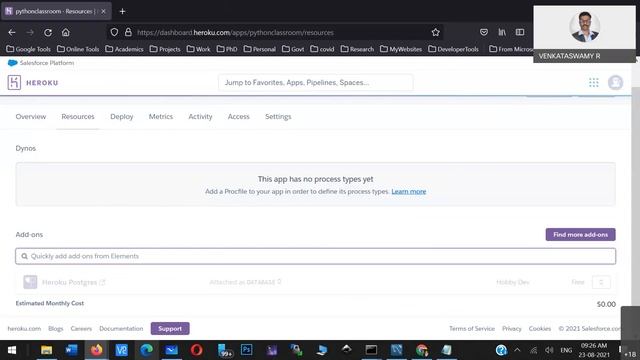This screenshot has width=640, height=360.
Task: Click the speaker volume tray icon
Action: pos(549,350)
